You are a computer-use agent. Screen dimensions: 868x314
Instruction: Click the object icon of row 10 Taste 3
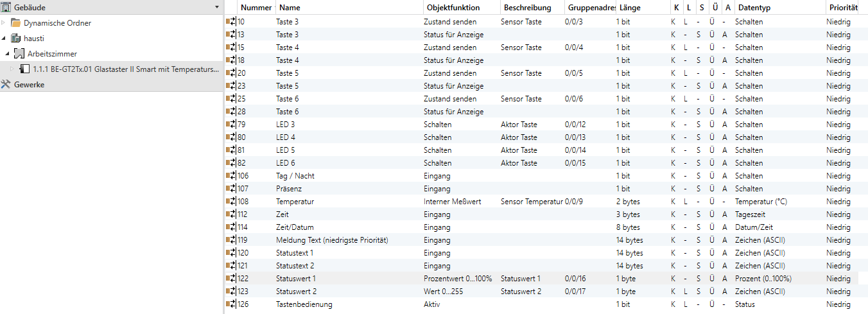pos(231,22)
